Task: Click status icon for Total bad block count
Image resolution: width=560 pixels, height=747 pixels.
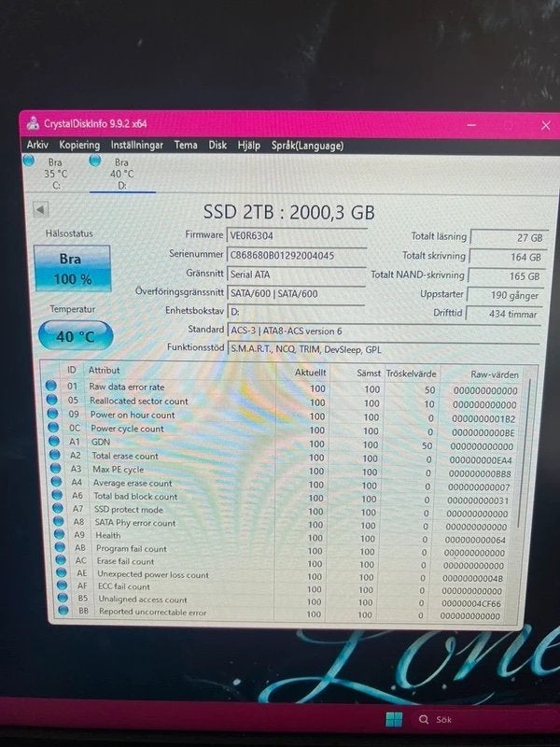Action: tap(57, 495)
